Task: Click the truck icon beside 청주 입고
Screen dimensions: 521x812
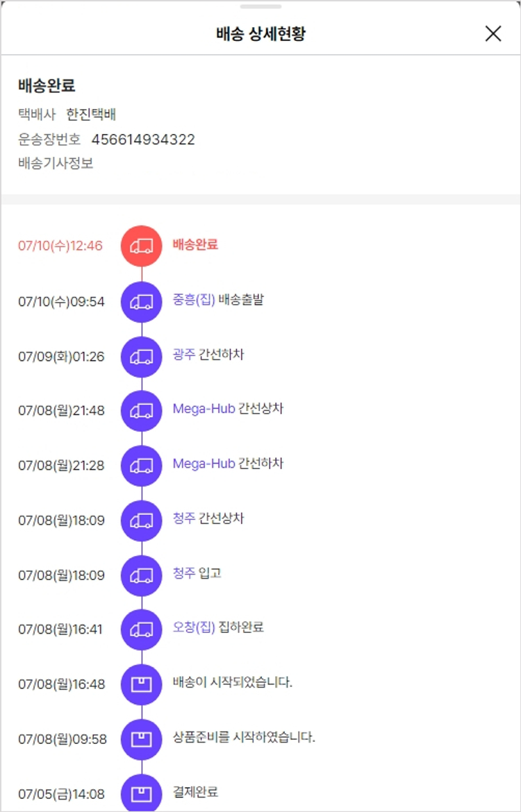Action: (x=142, y=575)
